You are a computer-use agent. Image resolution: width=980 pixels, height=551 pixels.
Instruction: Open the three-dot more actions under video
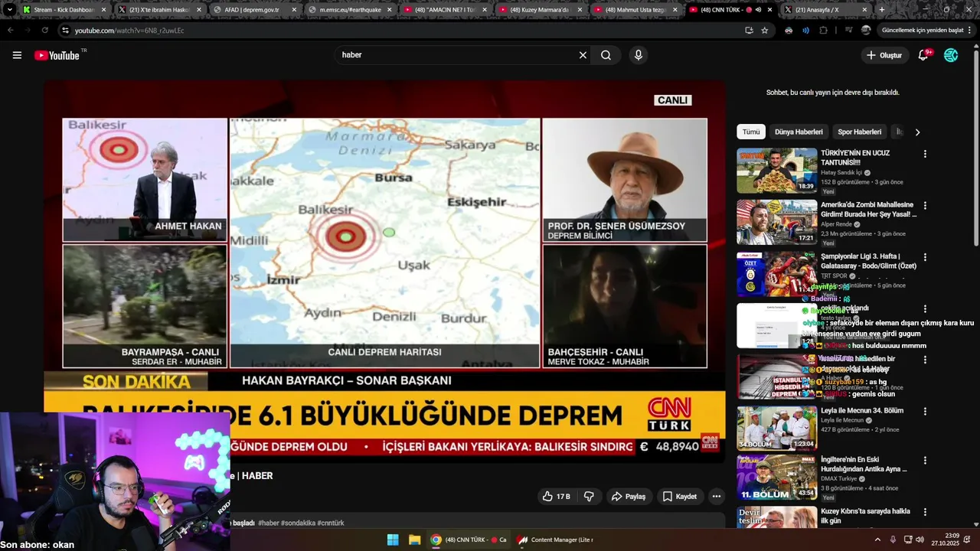tap(717, 497)
